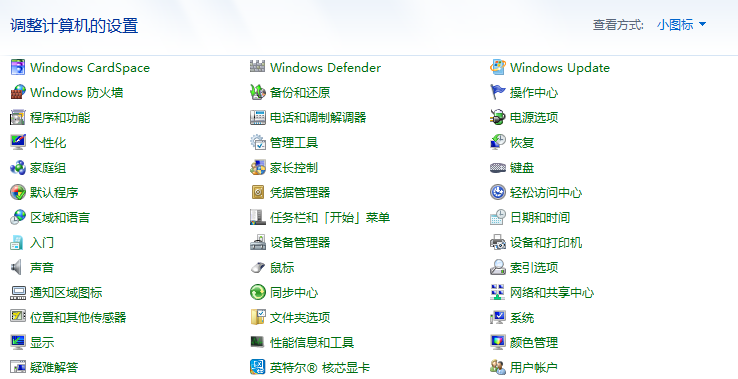Open 设备管理器

pyautogui.click(x=300, y=242)
